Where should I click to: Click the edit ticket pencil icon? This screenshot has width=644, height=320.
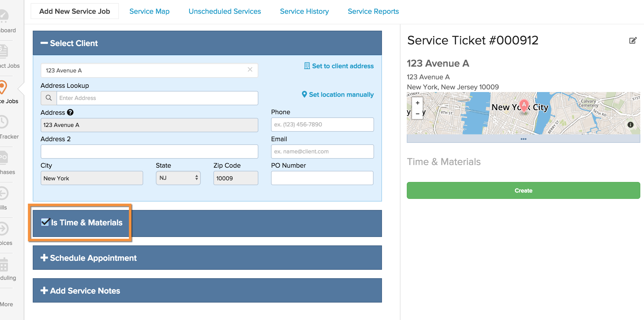coord(633,40)
